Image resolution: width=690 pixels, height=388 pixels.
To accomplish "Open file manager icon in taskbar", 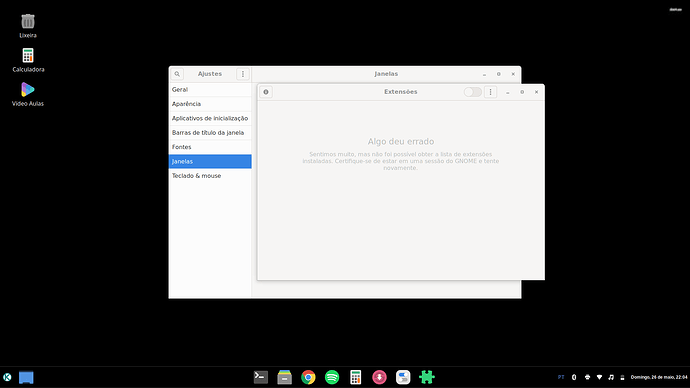I will [x=285, y=377].
